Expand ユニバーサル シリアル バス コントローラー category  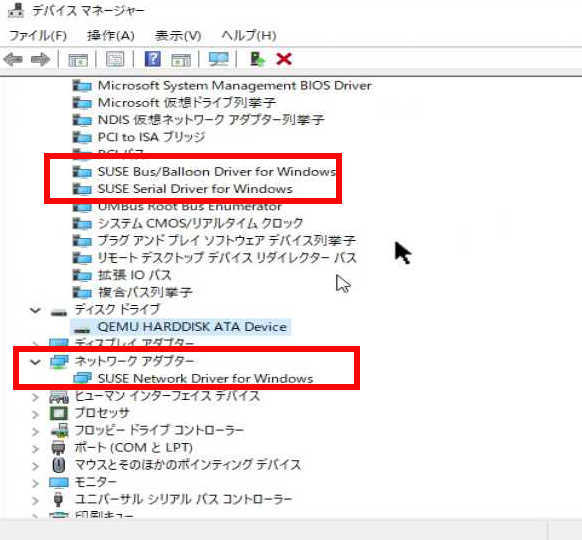(x=35, y=500)
